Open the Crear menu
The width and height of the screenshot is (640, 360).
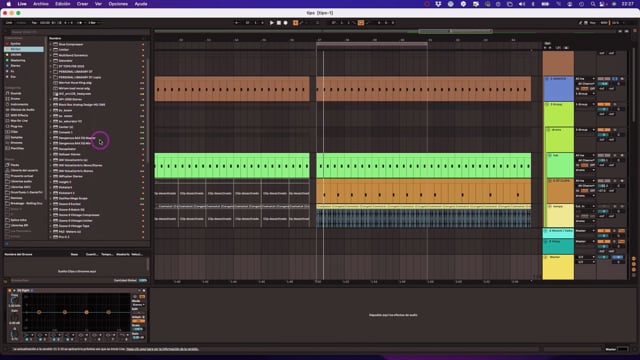(82, 4)
